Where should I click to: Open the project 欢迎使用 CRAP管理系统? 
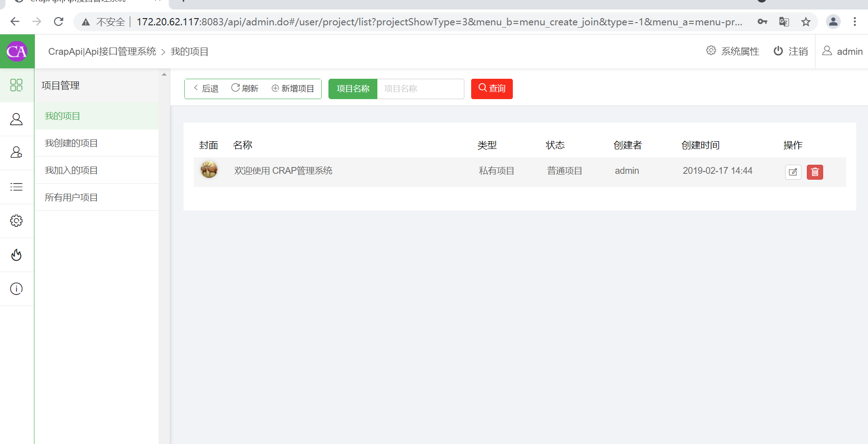283,171
